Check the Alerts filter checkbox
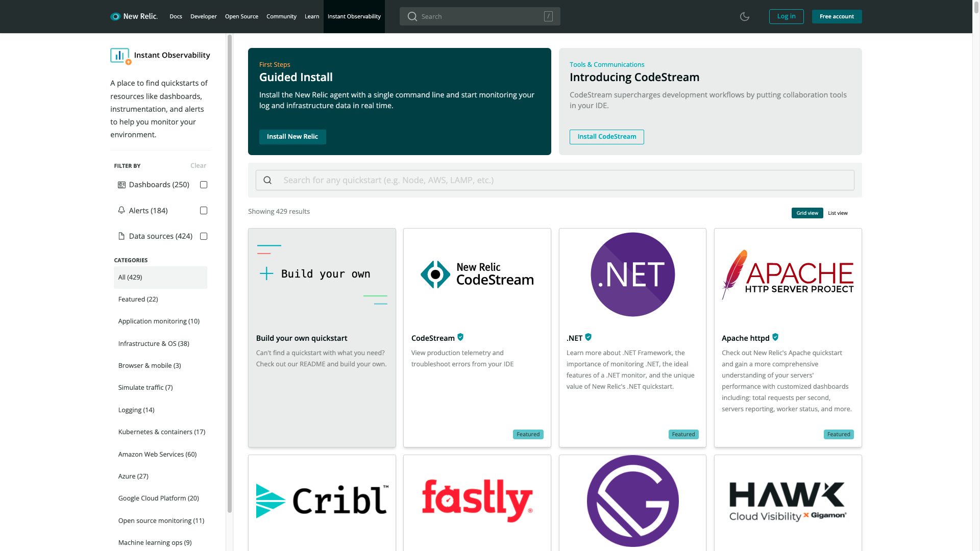This screenshot has width=980, height=551. (x=204, y=211)
